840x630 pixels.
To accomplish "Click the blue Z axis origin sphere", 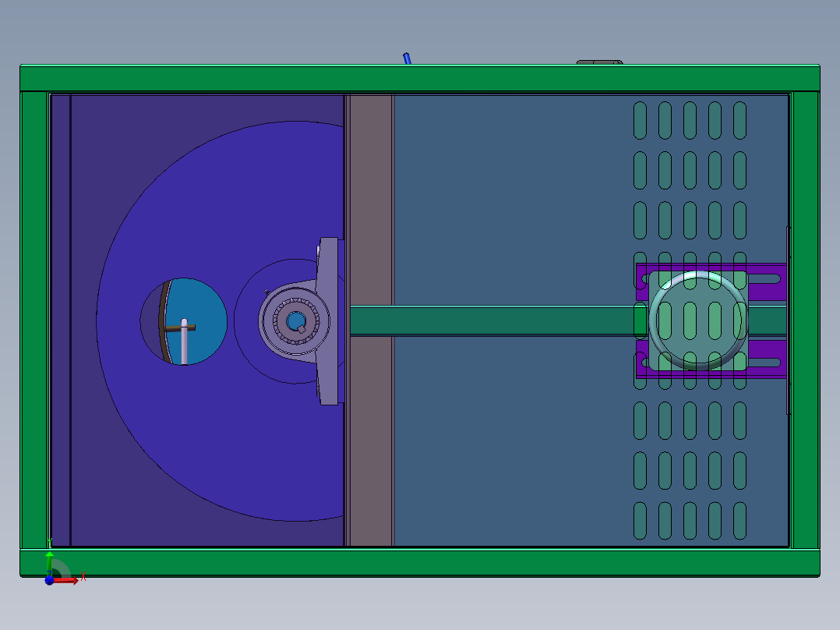I will click(49, 581).
